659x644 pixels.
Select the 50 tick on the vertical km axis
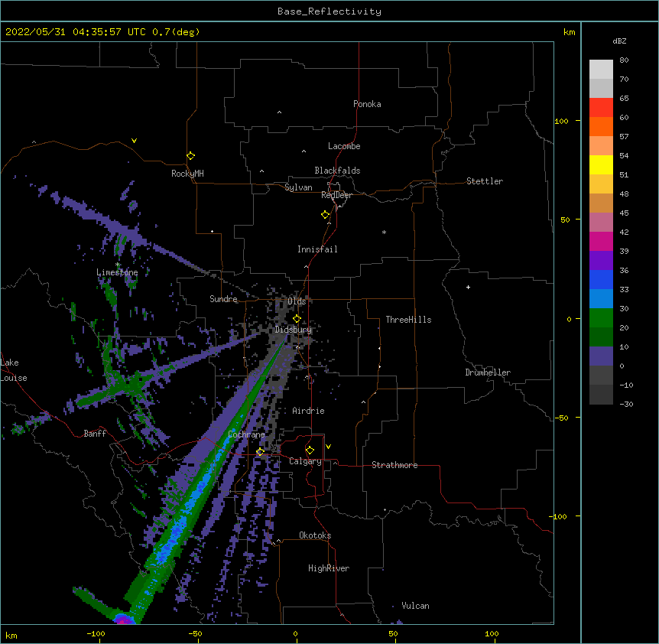(x=565, y=220)
